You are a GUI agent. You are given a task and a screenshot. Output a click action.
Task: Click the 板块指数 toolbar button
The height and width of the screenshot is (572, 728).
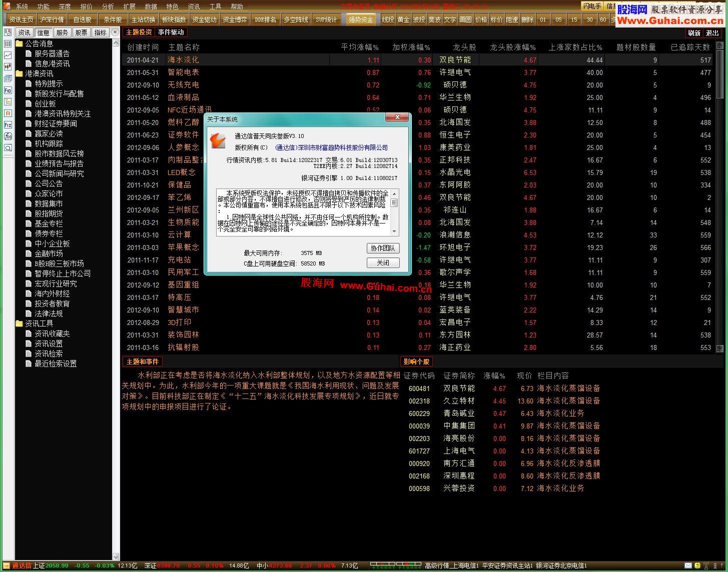point(174,19)
